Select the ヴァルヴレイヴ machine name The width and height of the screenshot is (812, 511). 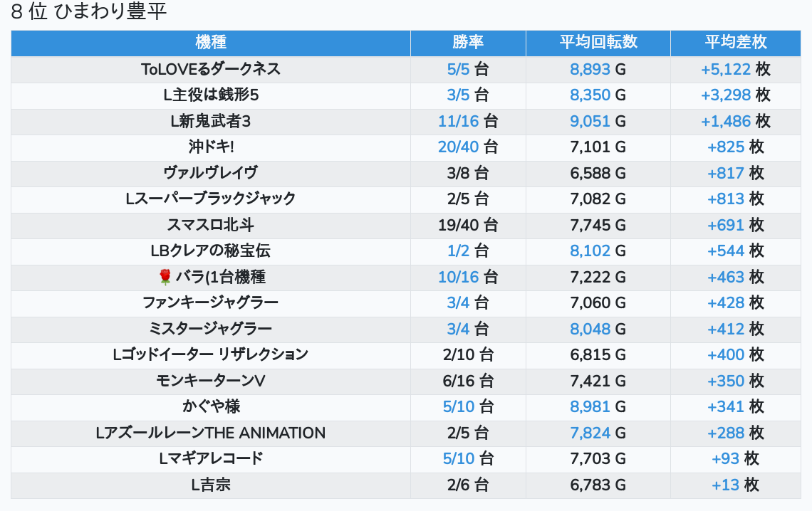[x=211, y=173]
